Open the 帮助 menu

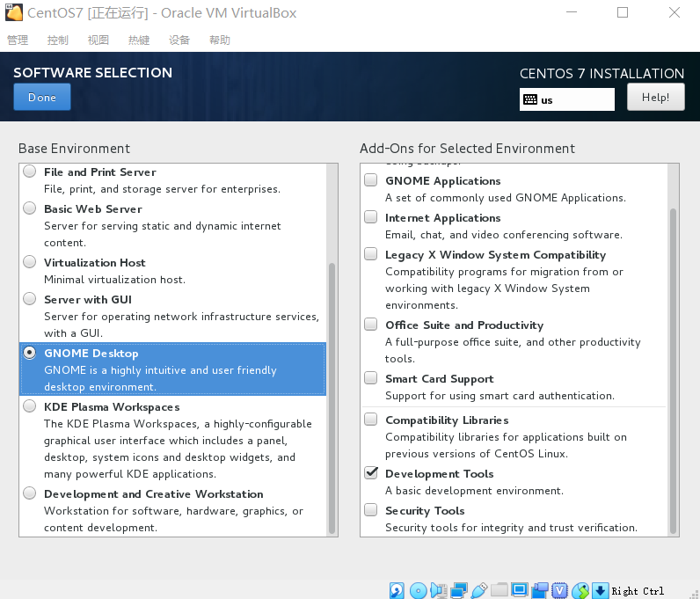[x=220, y=40]
